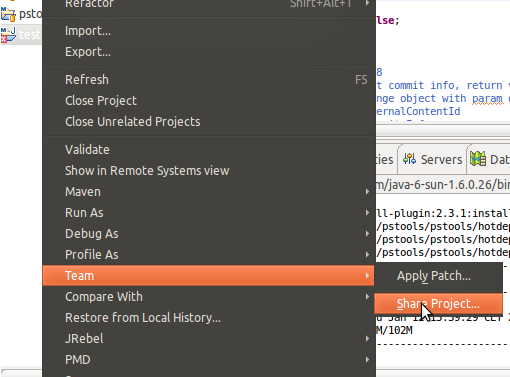Viewport: 510px width, 377px height.
Task: Choose Close Project menu item
Action: pos(209,101)
